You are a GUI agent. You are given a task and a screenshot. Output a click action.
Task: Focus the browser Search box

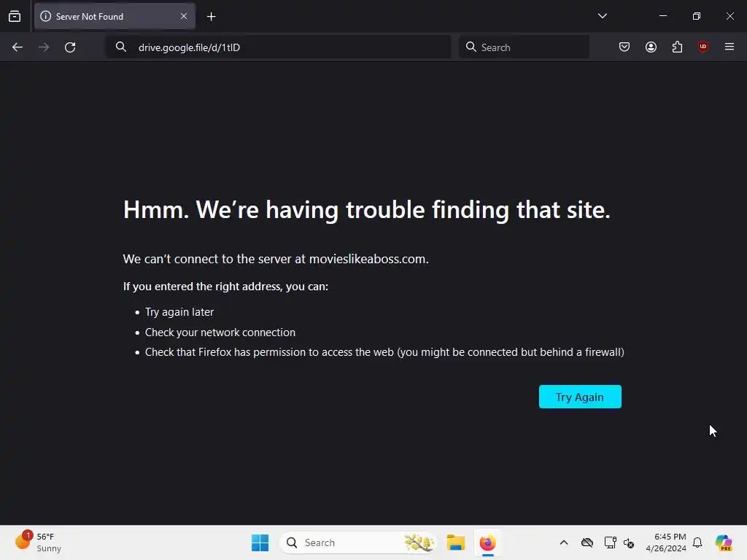(x=524, y=47)
